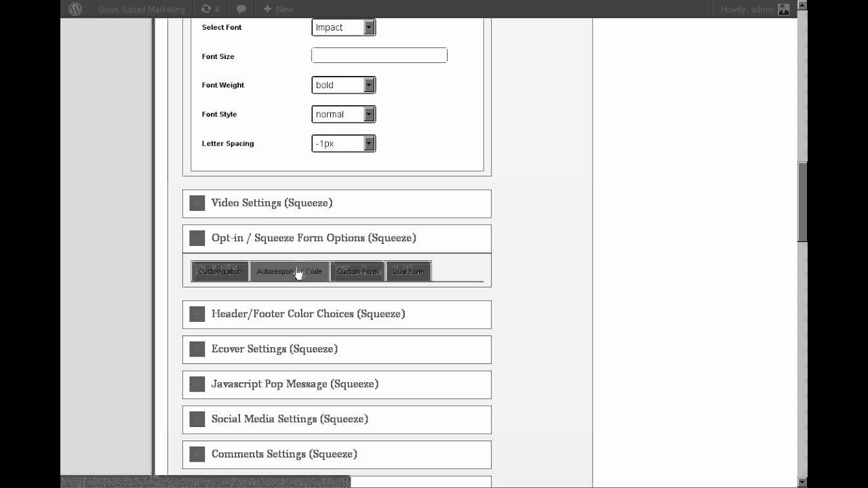The image size is (868, 488).
Task: Expand Javascript Pop Message plus icon
Action: [x=197, y=384]
